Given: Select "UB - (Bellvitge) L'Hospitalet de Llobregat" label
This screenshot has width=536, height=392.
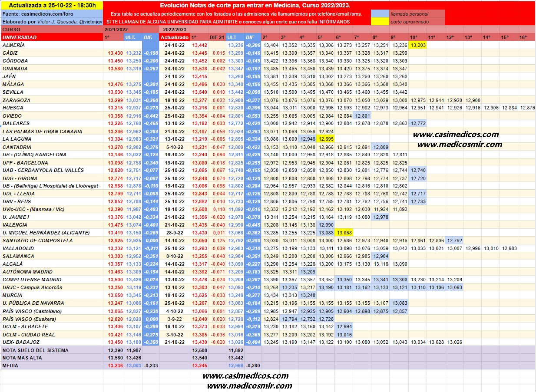Looking at the screenshot, I should [x=52, y=186].
